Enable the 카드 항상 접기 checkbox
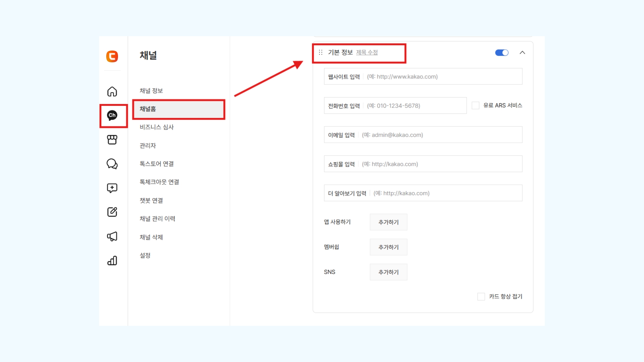The image size is (644, 362). tap(481, 297)
